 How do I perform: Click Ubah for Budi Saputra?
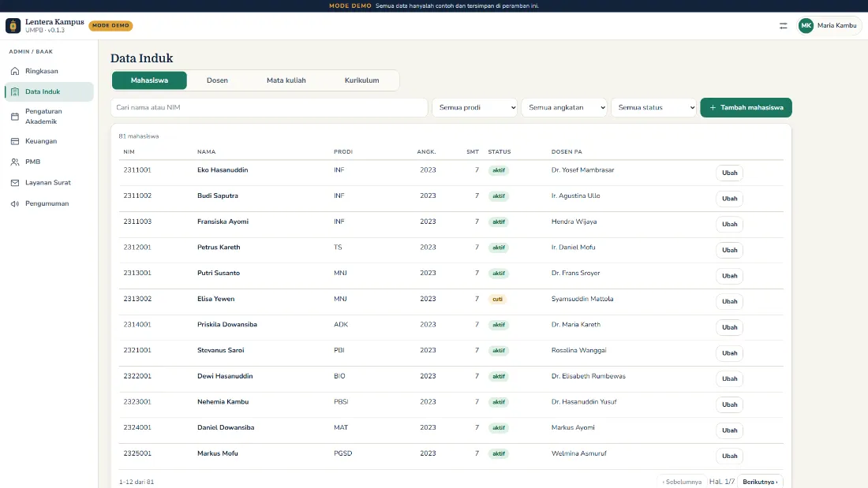(x=729, y=199)
